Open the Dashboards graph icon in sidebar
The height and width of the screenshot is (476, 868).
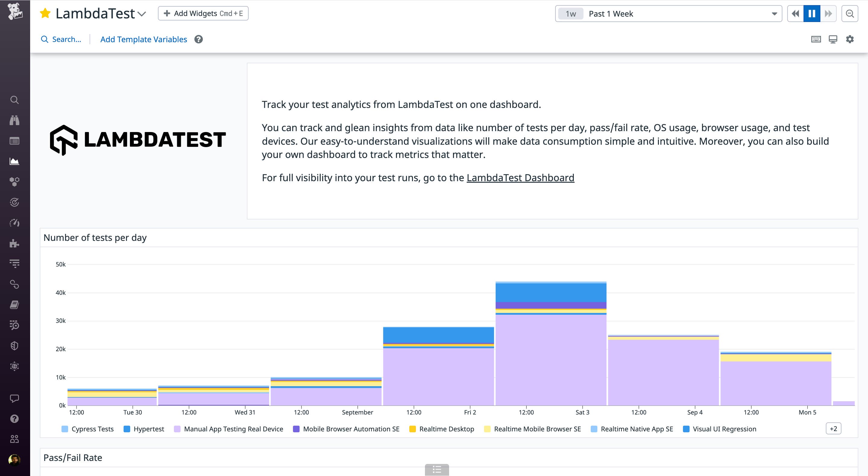tap(15, 161)
